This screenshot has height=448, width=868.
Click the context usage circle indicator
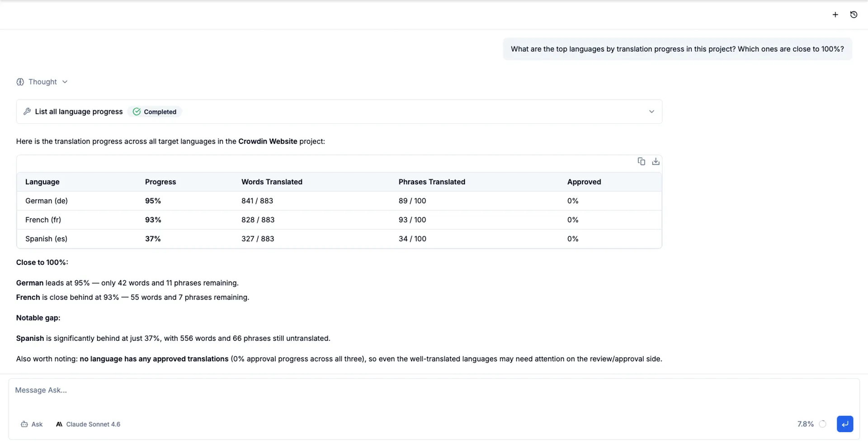pos(823,424)
